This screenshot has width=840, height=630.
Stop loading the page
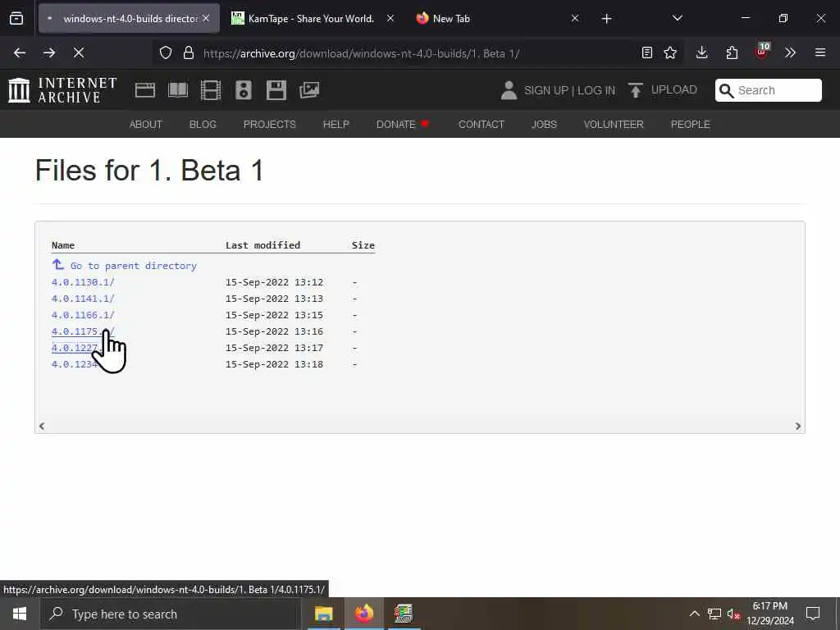point(79,52)
